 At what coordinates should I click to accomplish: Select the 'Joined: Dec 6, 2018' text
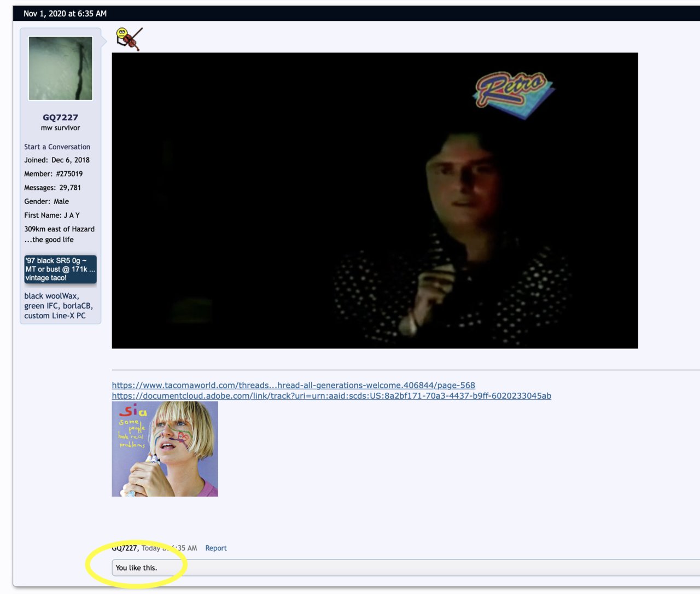point(57,160)
